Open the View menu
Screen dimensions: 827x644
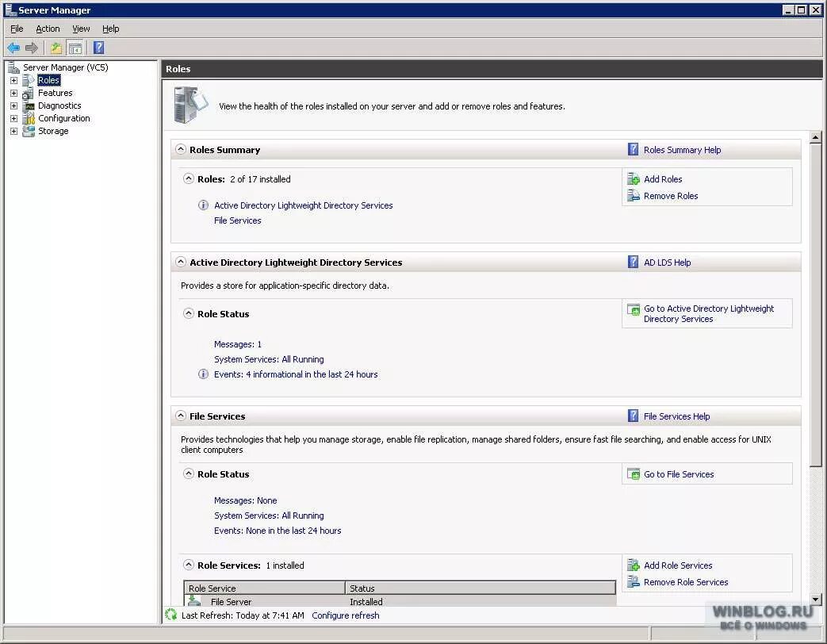point(81,29)
